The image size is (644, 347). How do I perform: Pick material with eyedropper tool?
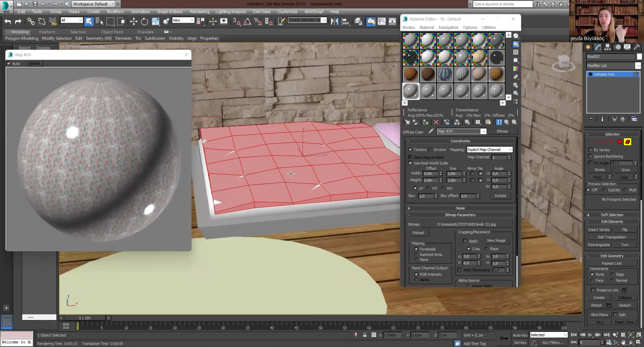431,131
